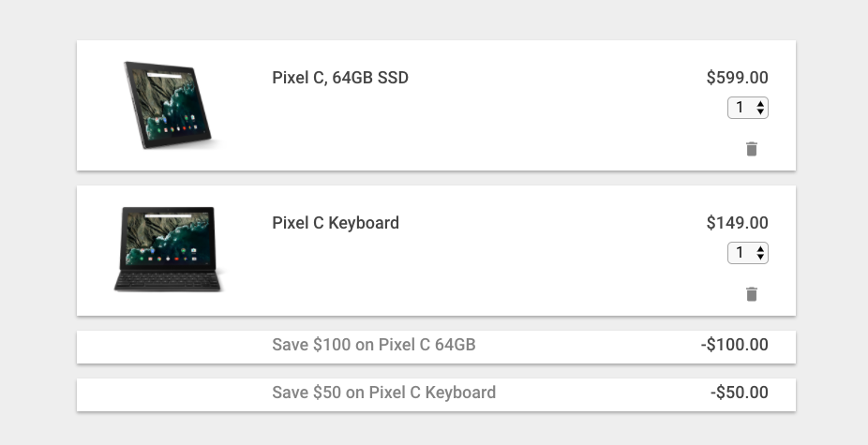868x445 pixels.
Task: Delete Pixel C 64GB SSD with trash icon
Action: click(x=751, y=149)
